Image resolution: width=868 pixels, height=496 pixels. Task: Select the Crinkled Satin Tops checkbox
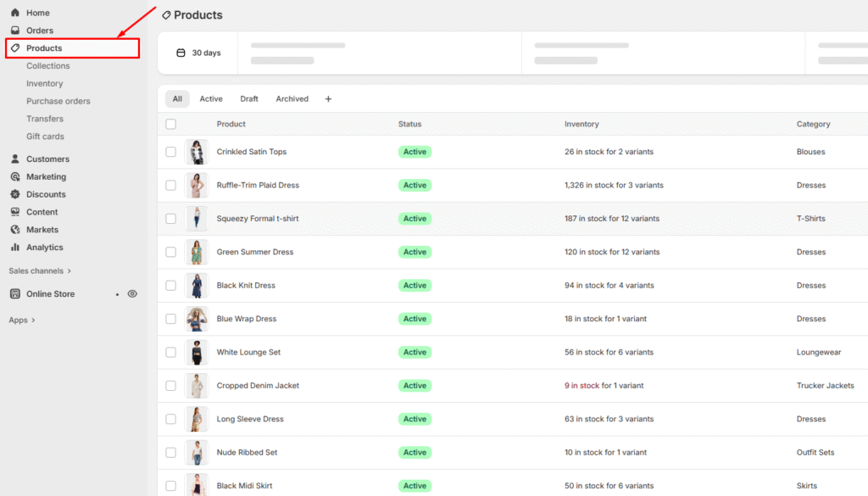(171, 152)
